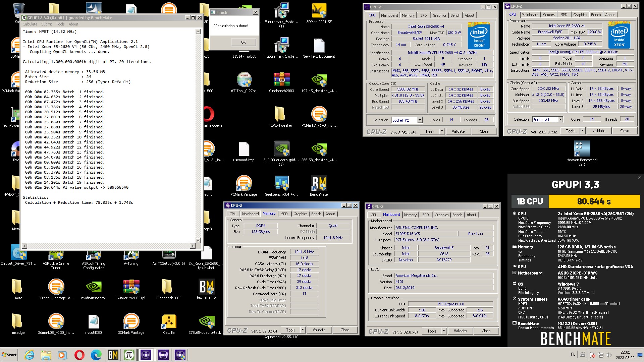
Task: Open the bm-10.12.2 desktop icon
Action: [x=207, y=289]
